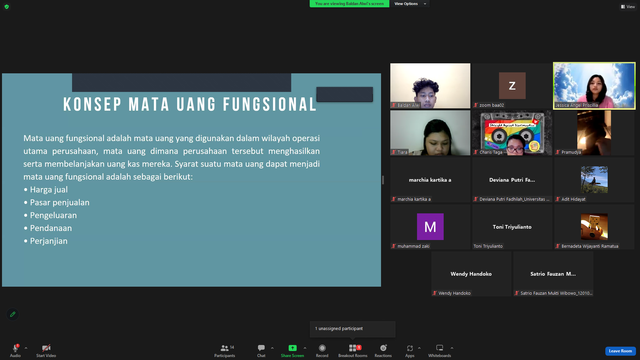This screenshot has width=640, height=360.
Task: Click the muted mic icon beside Wendy Handoko name
Action: point(435,293)
